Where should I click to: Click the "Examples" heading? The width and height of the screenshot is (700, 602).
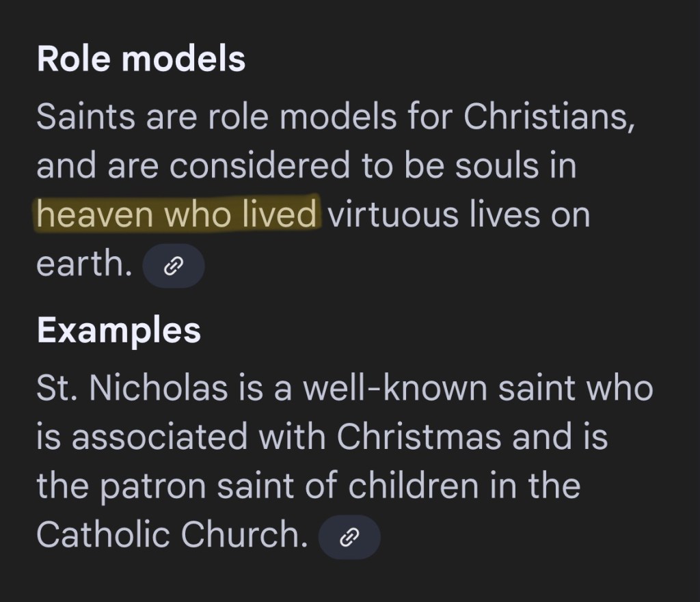pos(118,331)
